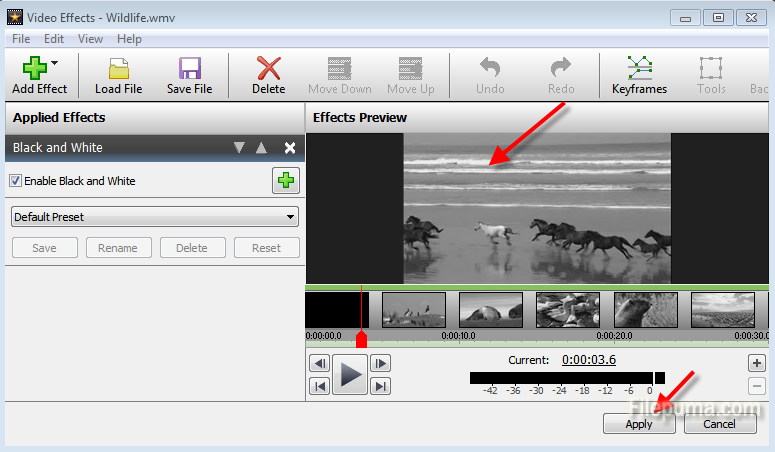775x452 pixels.
Task: Remove Black and White effect with its X
Action: 290,148
